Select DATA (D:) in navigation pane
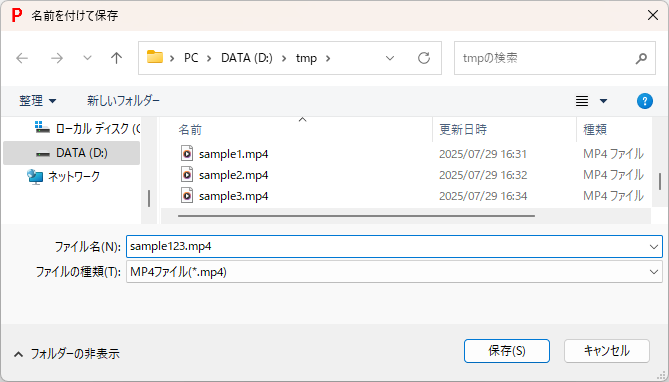The image size is (669, 382). tap(71, 153)
